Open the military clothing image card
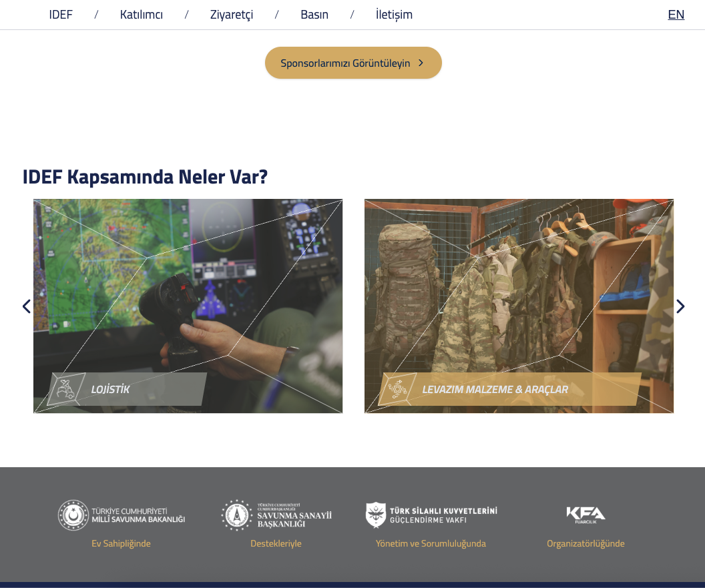This screenshot has width=705, height=588. pos(519,306)
